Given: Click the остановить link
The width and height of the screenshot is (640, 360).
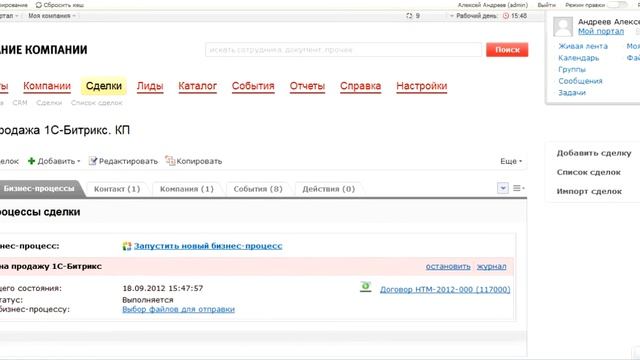Looking at the screenshot, I should [448, 267].
